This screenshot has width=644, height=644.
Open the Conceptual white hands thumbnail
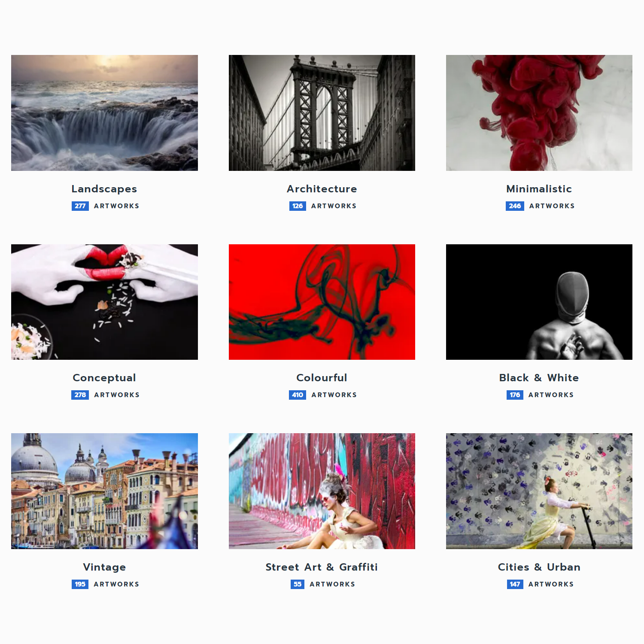point(104,302)
